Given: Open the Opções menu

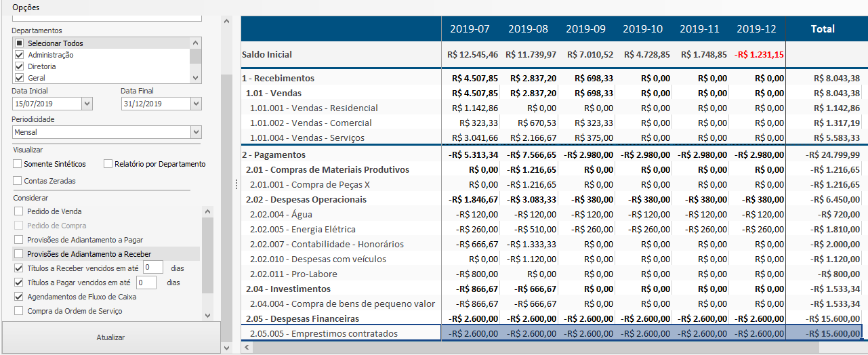Looking at the screenshot, I should [x=26, y=7].
